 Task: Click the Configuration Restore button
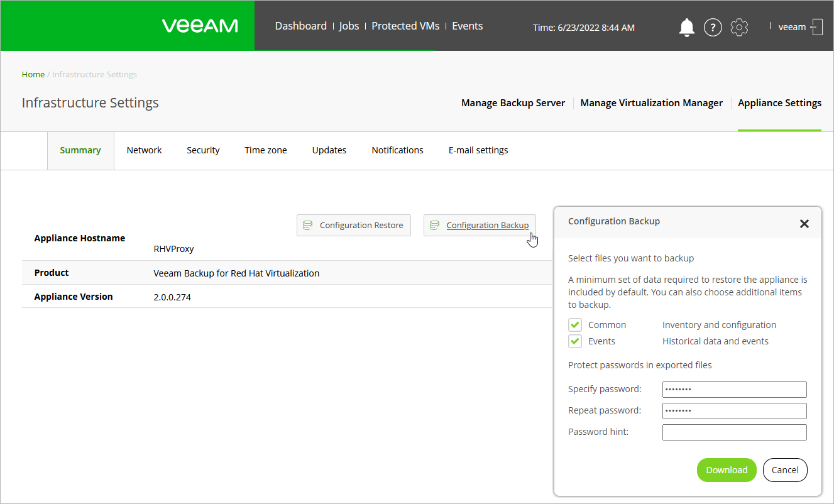354,225
